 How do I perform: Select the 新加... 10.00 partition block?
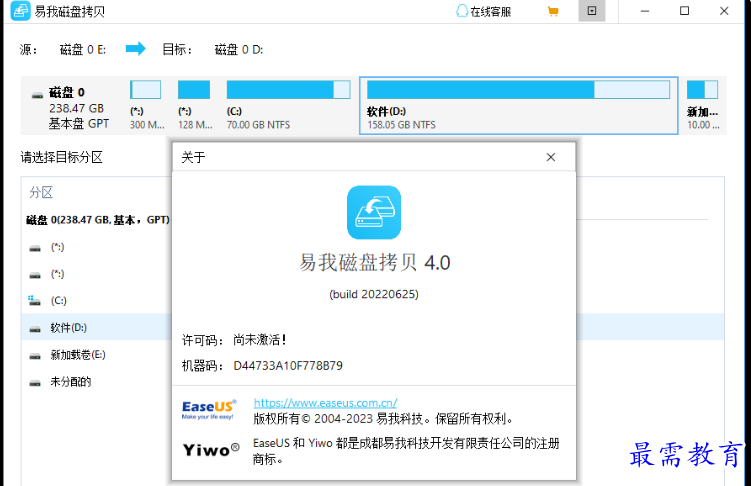point(703,105)
